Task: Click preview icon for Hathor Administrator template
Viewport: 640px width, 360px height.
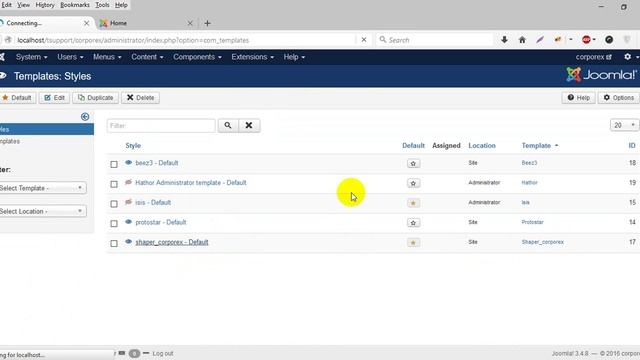Action: pyautogui.click(x=129, y=182)
